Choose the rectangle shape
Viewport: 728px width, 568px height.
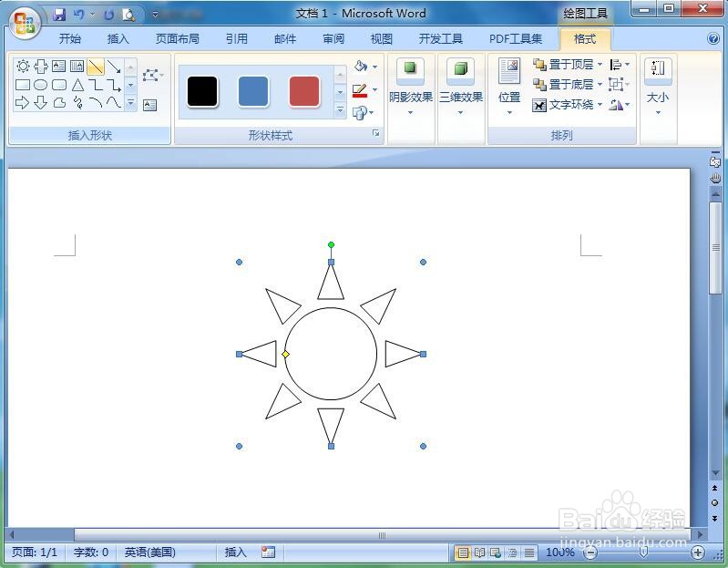pos(22,85)
